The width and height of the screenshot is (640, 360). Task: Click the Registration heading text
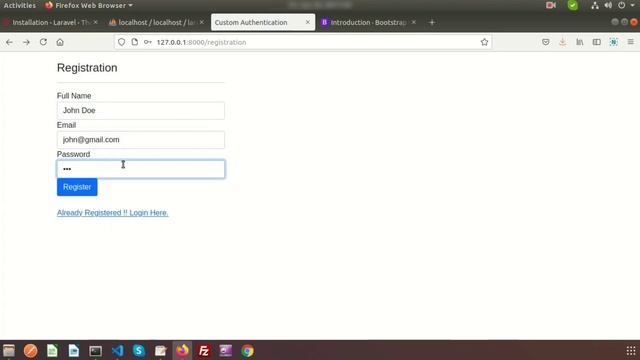87,68
